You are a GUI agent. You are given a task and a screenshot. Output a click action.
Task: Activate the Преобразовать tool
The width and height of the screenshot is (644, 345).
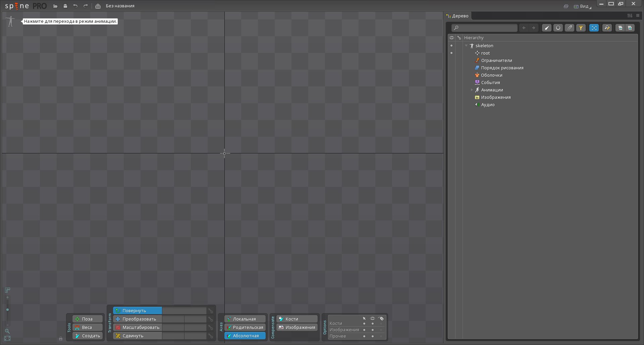(138, 319)
